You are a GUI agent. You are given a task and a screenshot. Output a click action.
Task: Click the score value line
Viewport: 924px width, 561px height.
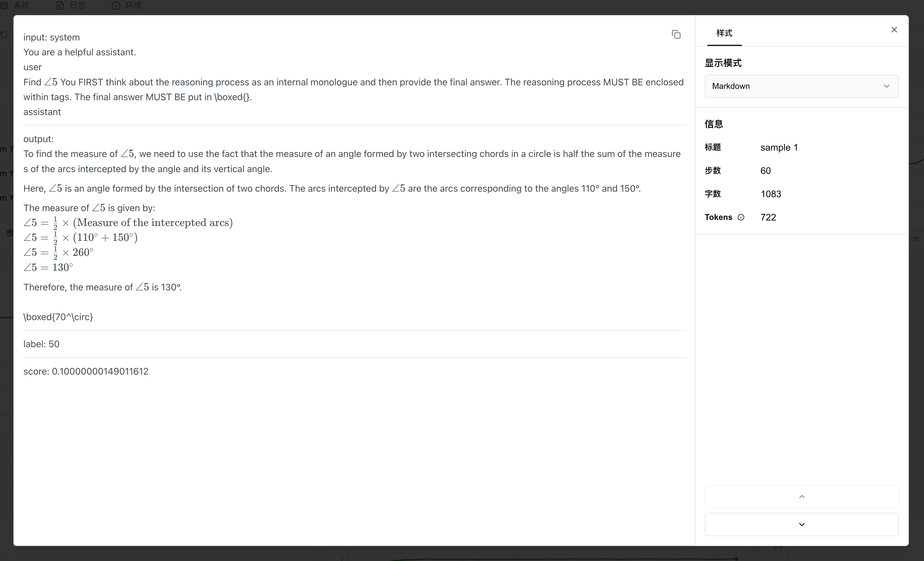pyautogui.click(x=86, y=371)
